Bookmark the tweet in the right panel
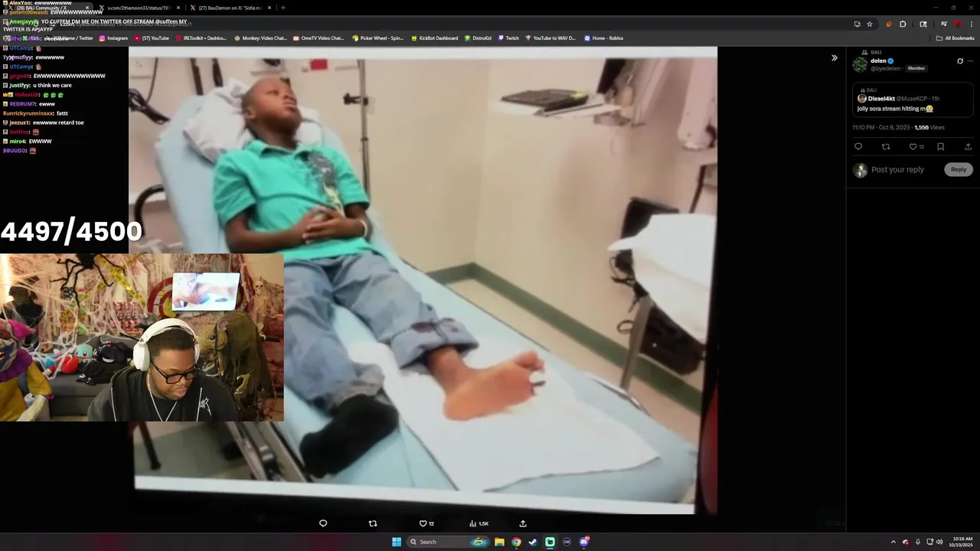980x551 pixels. [x=941, y=147]
